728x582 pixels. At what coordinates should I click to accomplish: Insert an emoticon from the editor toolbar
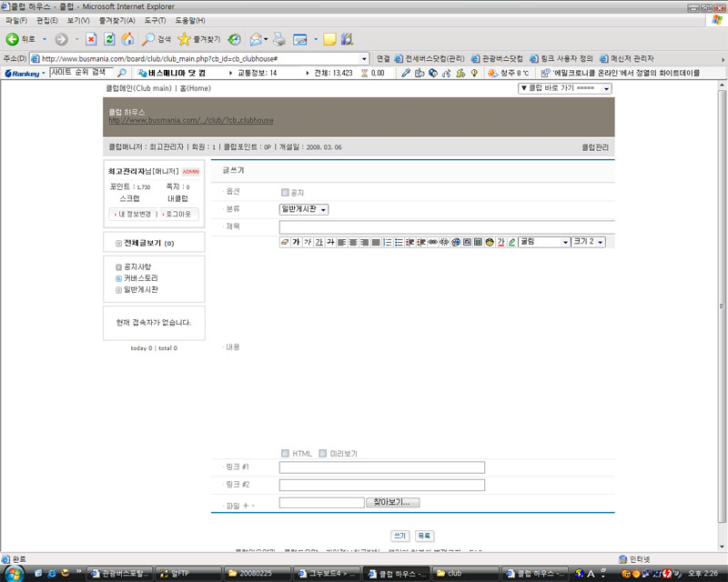(x=489, y=242)
